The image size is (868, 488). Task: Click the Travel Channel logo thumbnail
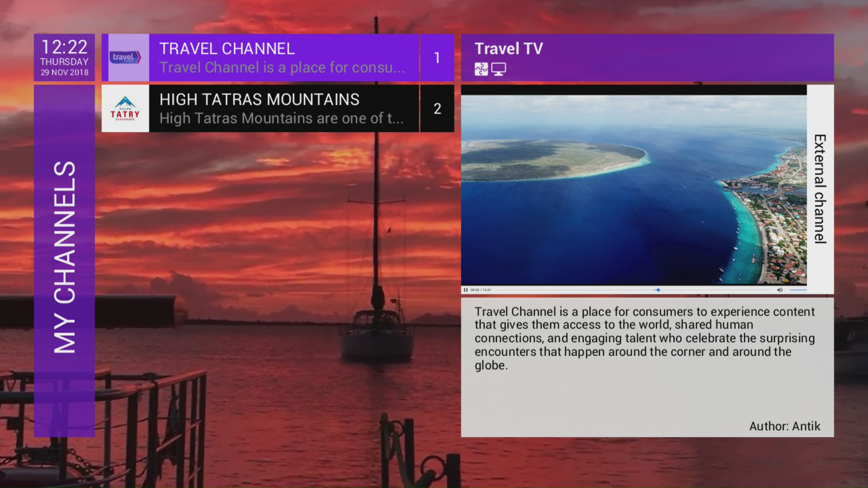[x=125, y=57]
